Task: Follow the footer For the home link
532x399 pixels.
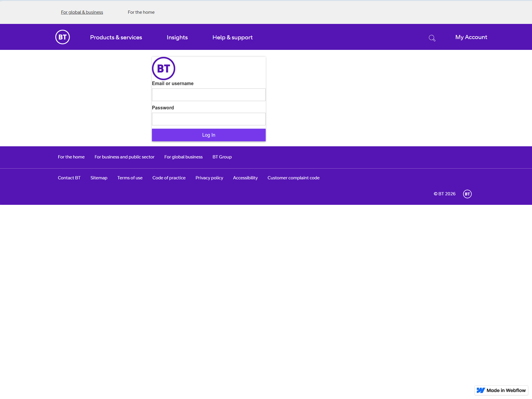Action: [x=71, y=157]
